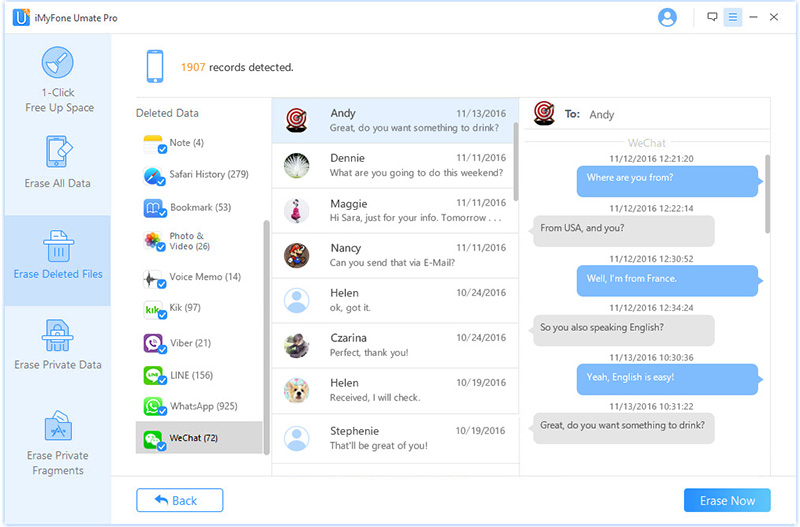The height and width of the screenshot is (527, 800).
Task: Click Nancy's avatar thumbnail
Action: (x=296, y=255)
